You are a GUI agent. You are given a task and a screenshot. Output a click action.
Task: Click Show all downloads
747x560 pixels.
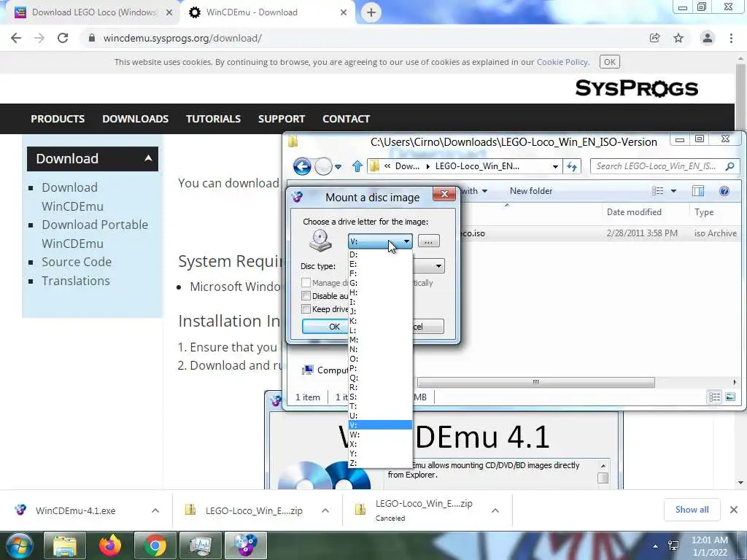pos(692,510)
